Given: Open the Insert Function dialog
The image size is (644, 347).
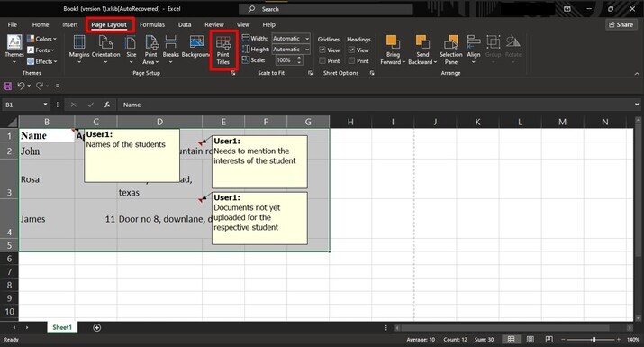Looking at the screenshot, I should tap(107, 105).
